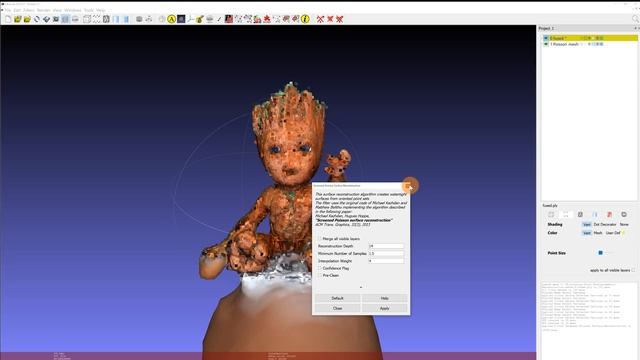Open the Tools menu
Viewport: 640px width, 360px height.
pyautogui.click(x=89, y=10)
